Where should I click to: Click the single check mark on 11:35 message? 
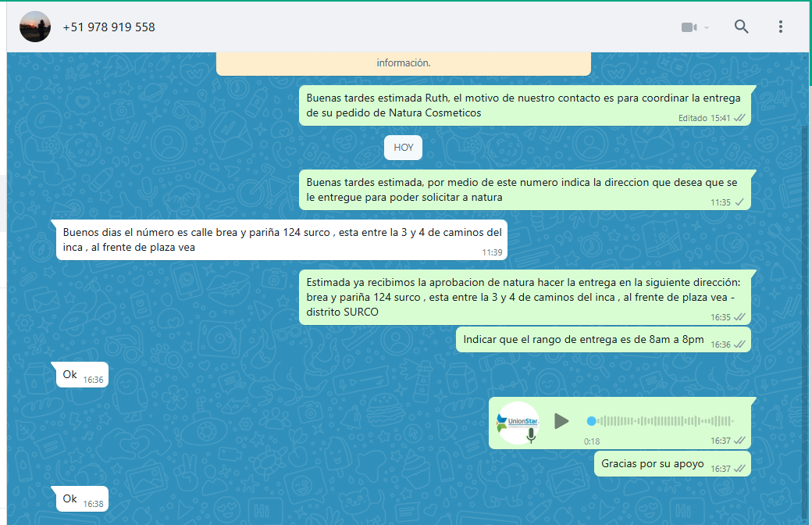(x=739, y=202)
